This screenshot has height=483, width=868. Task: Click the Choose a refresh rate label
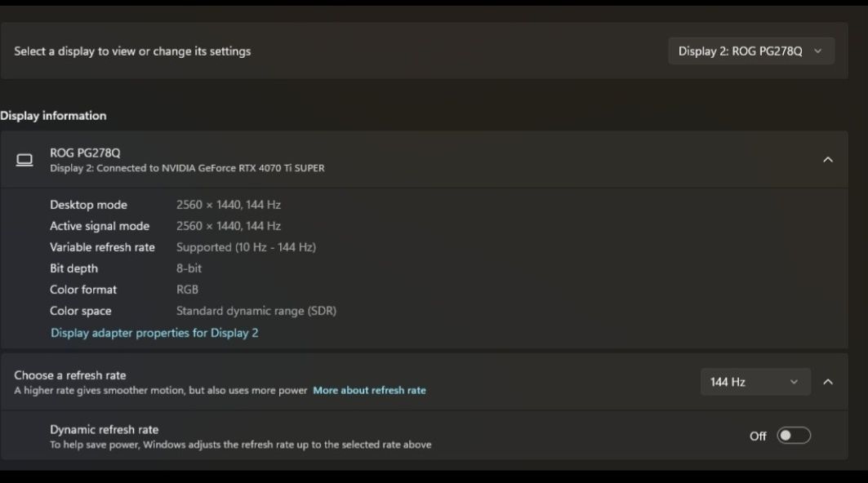point(69,375)
